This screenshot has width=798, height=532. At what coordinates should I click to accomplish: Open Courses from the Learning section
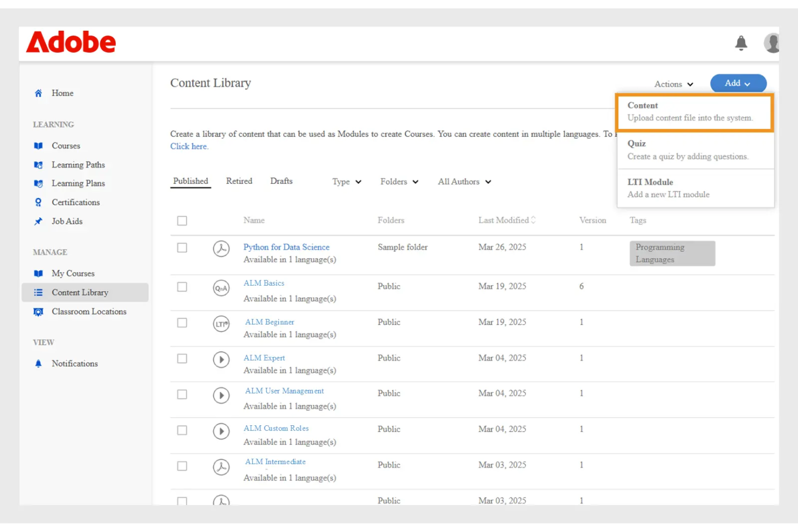pyautogui.click(x=66, y=146)
